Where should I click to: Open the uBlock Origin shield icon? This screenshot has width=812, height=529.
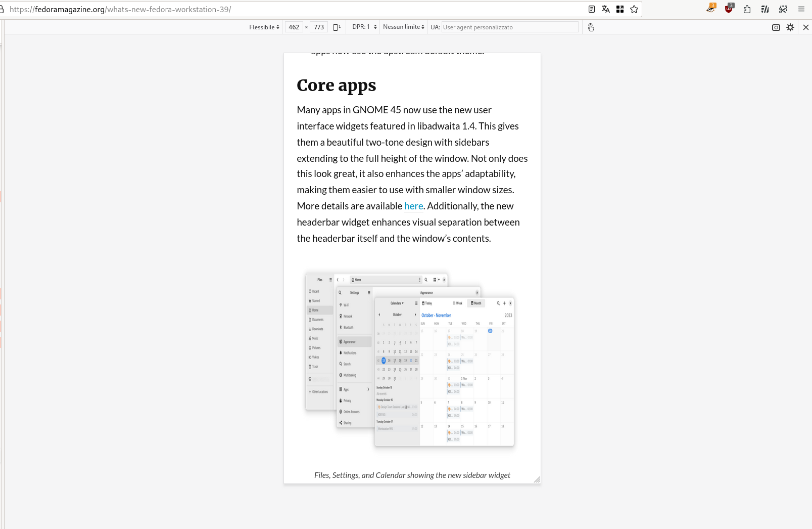click(x=729, y=9)
